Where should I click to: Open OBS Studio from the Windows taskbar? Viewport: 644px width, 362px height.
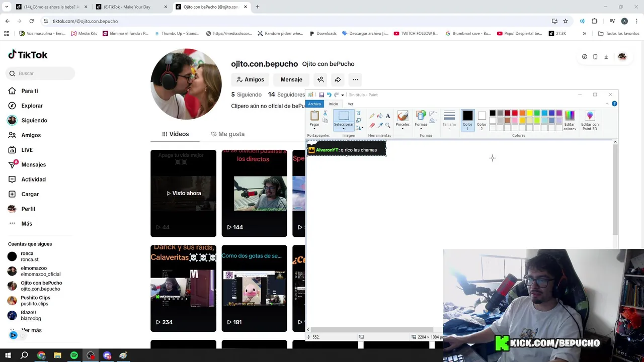coord(91,355)
